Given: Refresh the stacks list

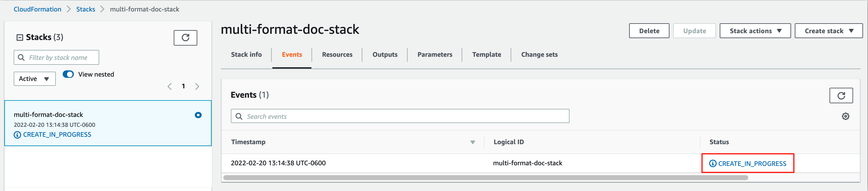Looking at the screenshot, I should click(x=185, y=38).
